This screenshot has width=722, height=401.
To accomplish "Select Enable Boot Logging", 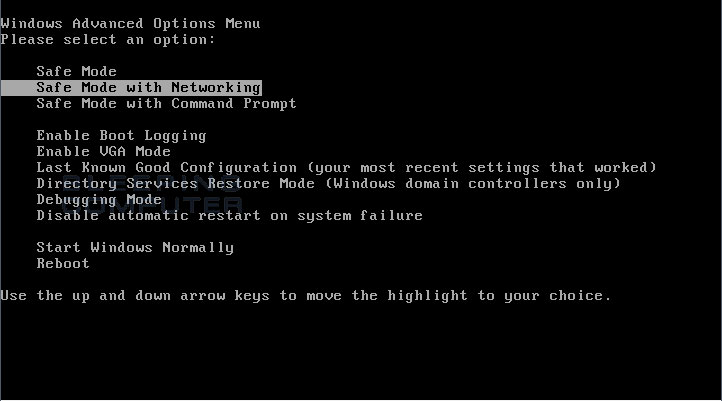I will tap(121, 136).
